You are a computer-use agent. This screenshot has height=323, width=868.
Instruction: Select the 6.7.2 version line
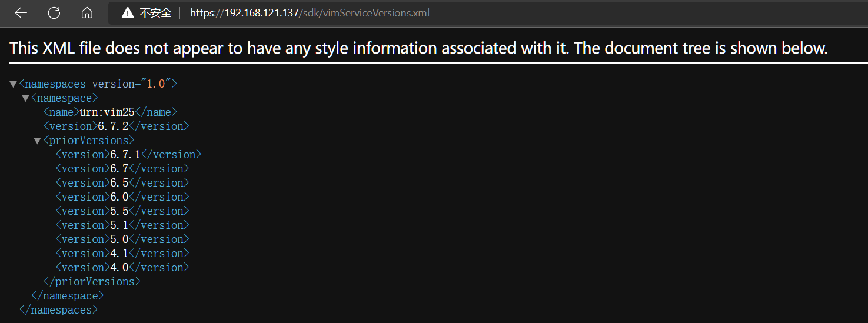pyautogui.click(x=116, y=126)
